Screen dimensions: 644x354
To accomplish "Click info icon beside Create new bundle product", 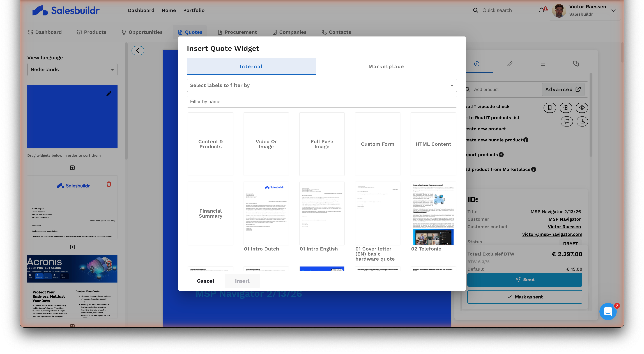I will click(526, 140).
